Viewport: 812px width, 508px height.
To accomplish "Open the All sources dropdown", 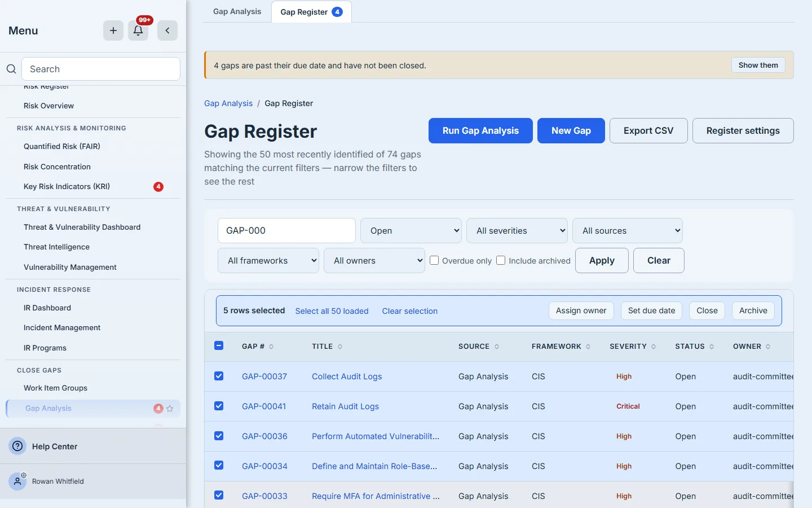I will point(628,230).
